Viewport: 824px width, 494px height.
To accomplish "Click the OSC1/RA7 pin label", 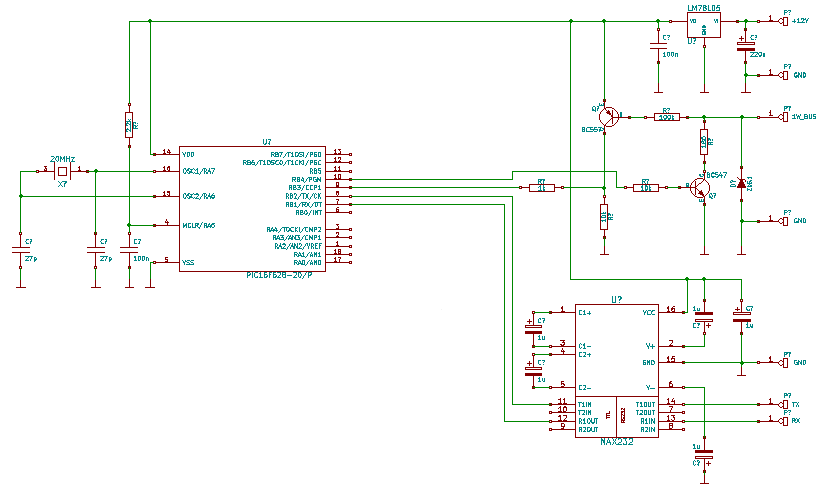I will [x=198, y=171].
